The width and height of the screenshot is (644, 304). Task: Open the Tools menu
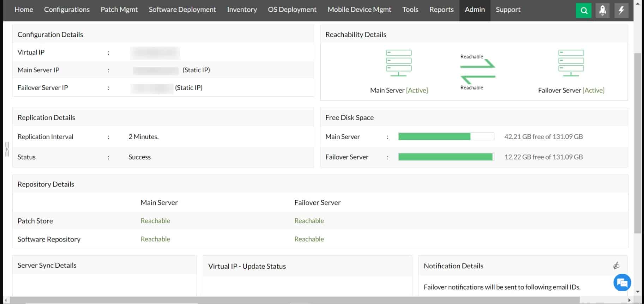410,10
